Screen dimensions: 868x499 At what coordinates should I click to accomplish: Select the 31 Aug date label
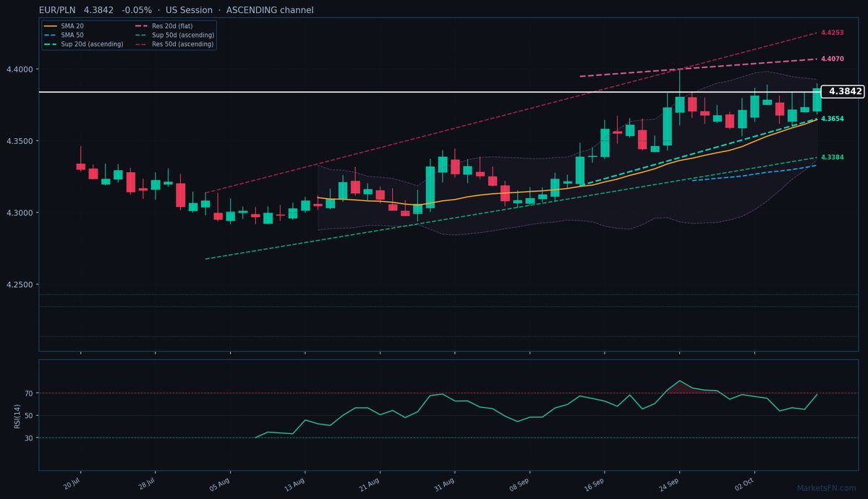coord(445,485)
